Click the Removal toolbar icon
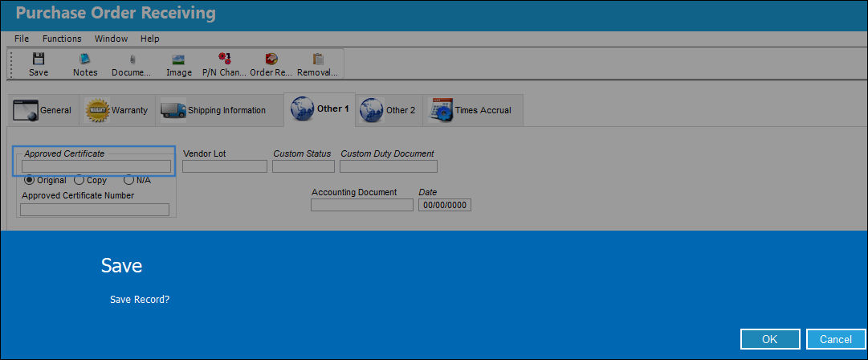This screenshot has width=868, height=360. click(318, 64)
